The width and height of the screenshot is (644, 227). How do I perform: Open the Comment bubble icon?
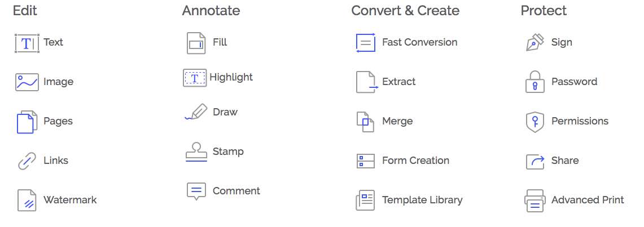(196, 192)
